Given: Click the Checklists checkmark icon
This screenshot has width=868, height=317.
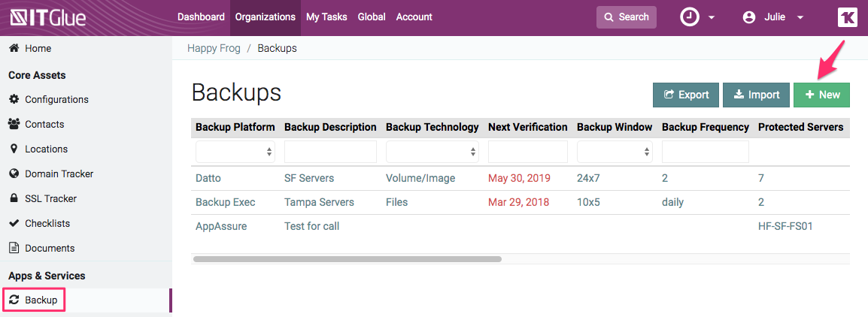Looking at the screenshot, I should [x=14, y=223].
